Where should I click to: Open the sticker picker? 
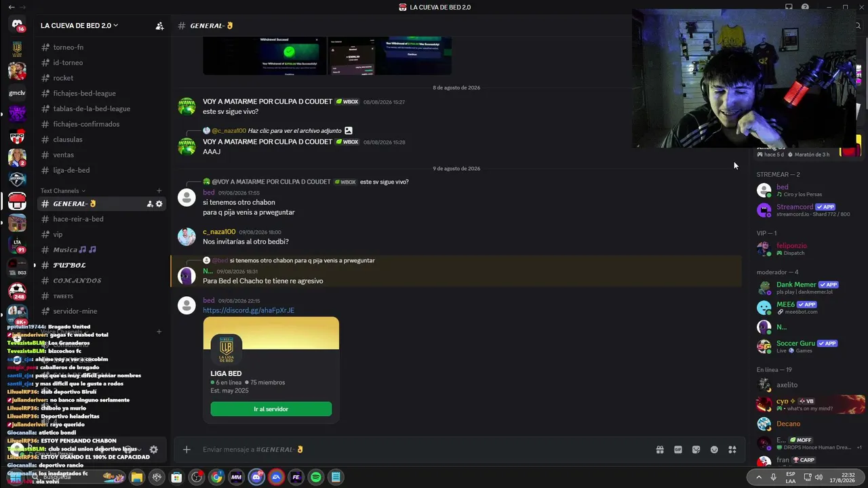(x=696, y=449)
